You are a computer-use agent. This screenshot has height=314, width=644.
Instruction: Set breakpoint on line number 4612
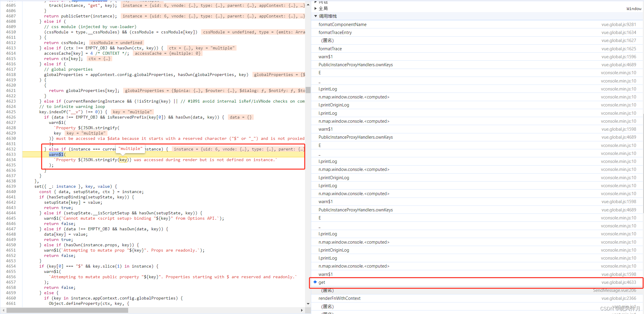tap(11, 43)
